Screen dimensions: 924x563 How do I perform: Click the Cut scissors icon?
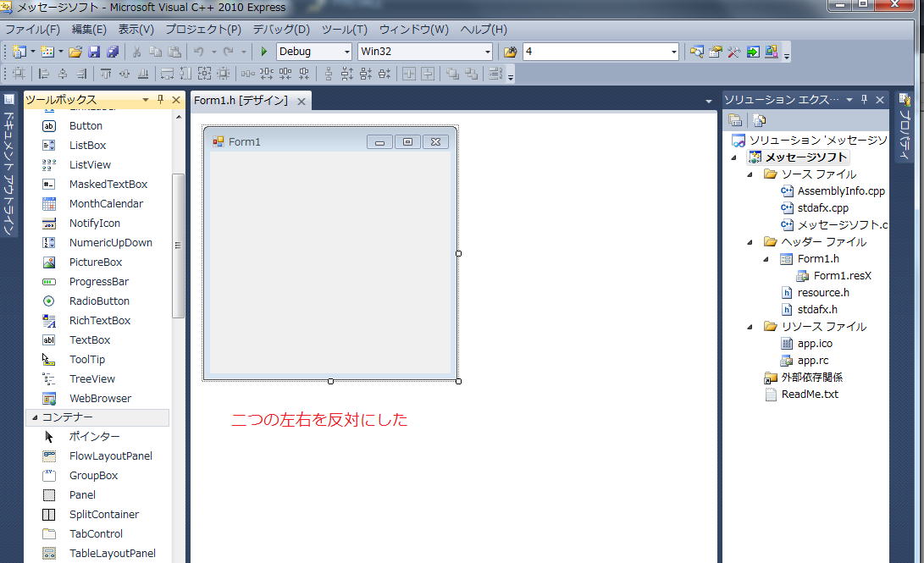pos(136,52)
